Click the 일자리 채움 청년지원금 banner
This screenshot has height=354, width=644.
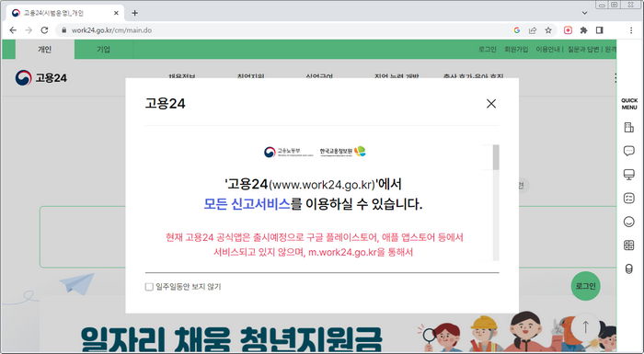(x=232, y=339)
